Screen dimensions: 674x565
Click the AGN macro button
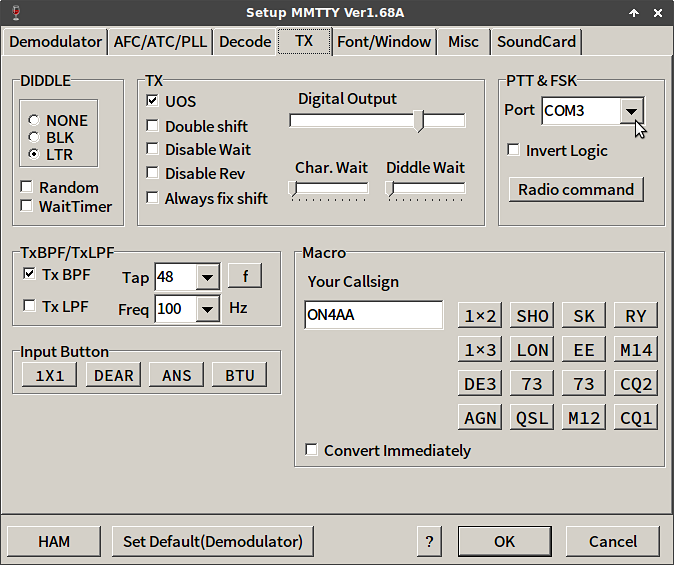(x=480, y=418)
